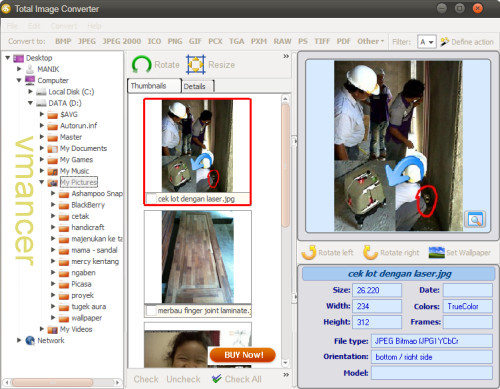Expand the MANIK tree node

19,69
